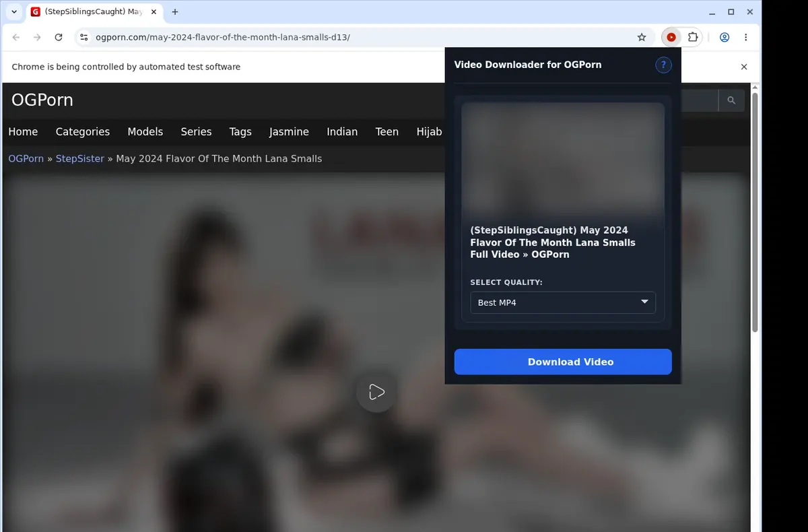Click the "SELECT QUALITY:" label
The width and height of the screenshot is (808, 532).
pyautogui.click(x=506, y=283)
